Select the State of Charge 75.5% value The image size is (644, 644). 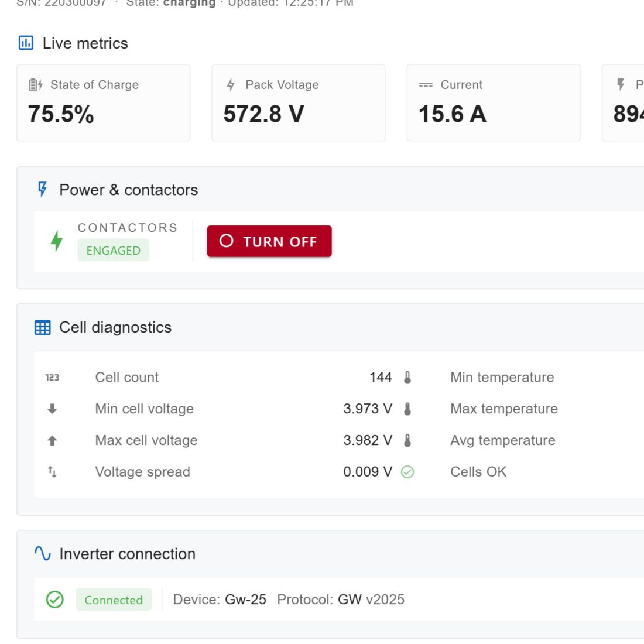click(x=61, y=114)
